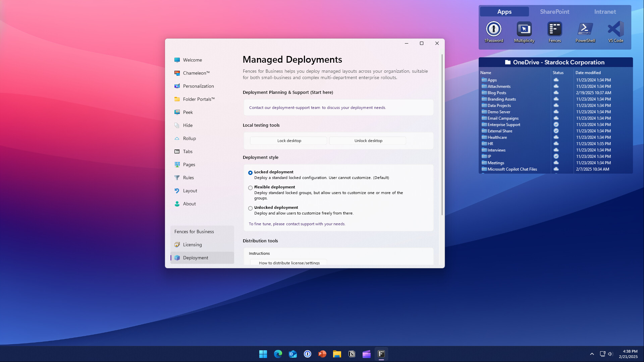Open the Rollup settings page
The height and width of the screenshot is (362, 644).
190,138
